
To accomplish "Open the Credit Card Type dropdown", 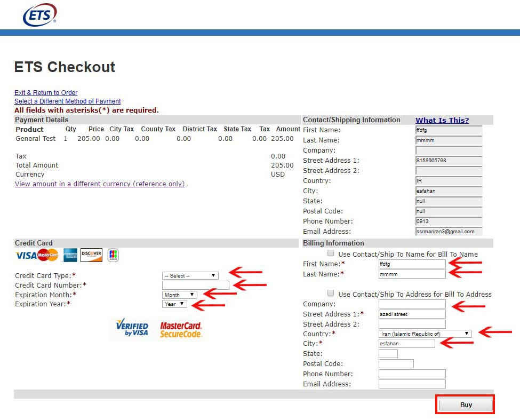I will pyautogui.click(x=190, y=275).
